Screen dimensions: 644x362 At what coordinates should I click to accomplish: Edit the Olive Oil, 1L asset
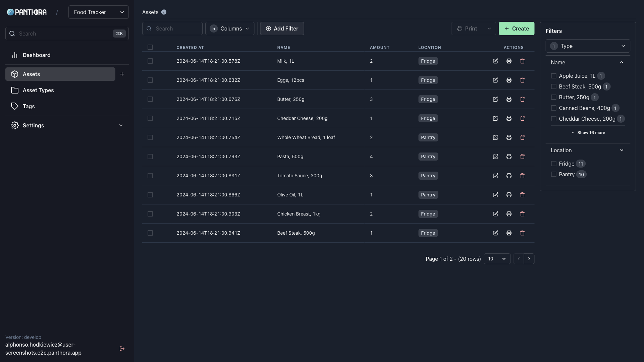(x=495, y=195)
